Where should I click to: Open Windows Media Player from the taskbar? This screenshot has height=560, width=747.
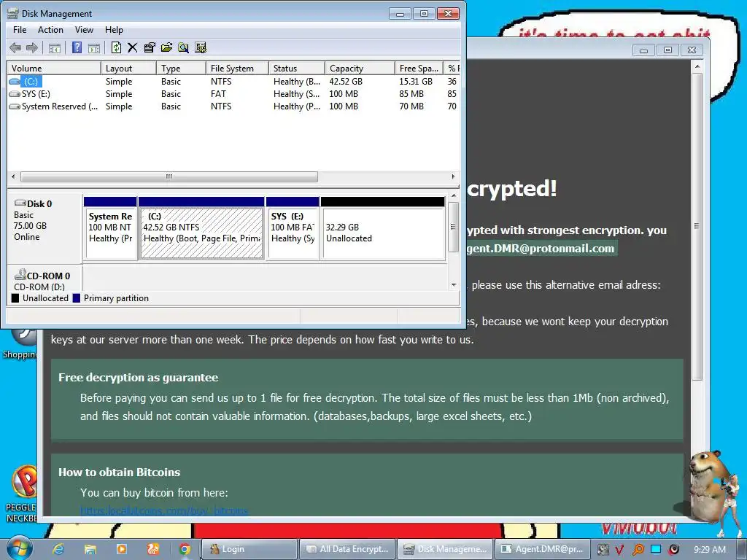[122, 549]
